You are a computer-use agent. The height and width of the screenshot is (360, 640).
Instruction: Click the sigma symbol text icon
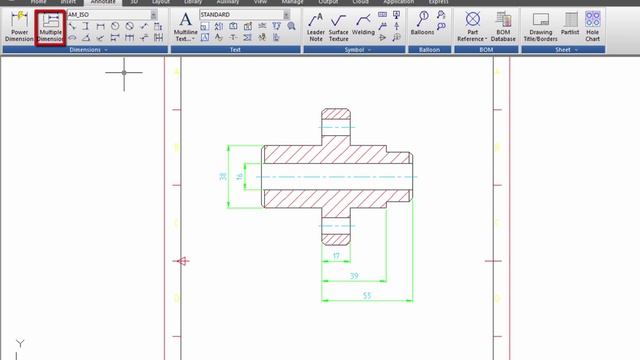(x=247, y=38)
